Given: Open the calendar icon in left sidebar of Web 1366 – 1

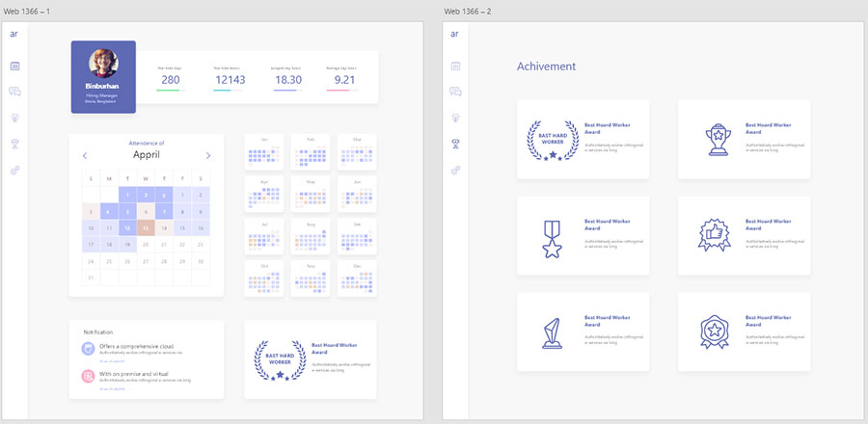Looking at the screenshot, I should 14,66.
